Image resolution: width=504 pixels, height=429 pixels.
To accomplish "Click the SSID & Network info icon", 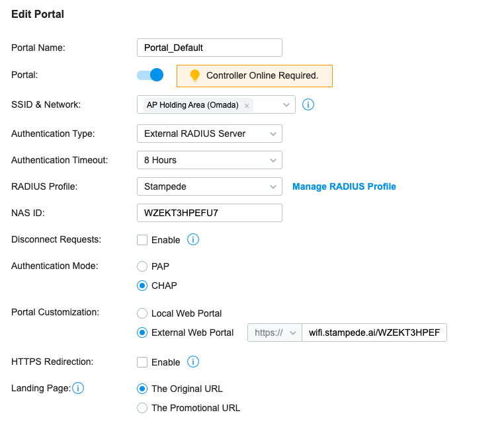I will (x=308, y=104).
